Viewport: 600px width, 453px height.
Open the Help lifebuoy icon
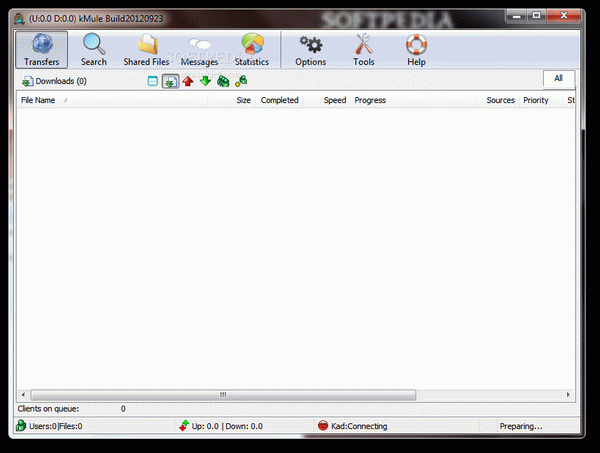point(416,50)
